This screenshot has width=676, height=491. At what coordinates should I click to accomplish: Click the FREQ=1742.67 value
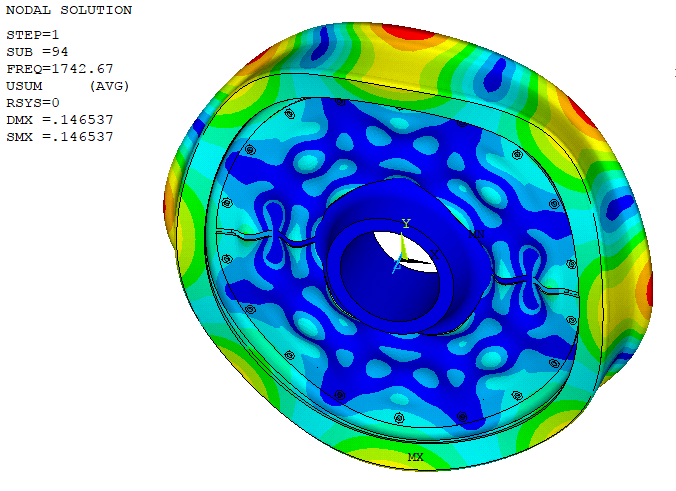click(x=60, y=69)
